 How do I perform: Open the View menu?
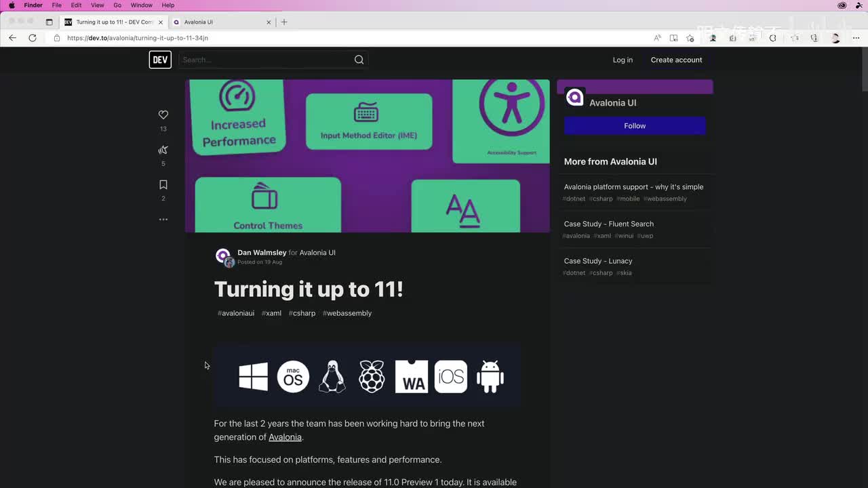point(98,5)
